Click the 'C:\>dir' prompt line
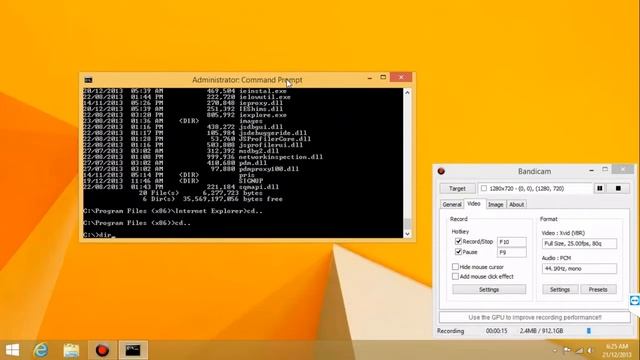Viewport: 640px width, 360px height. coord(99,235)
